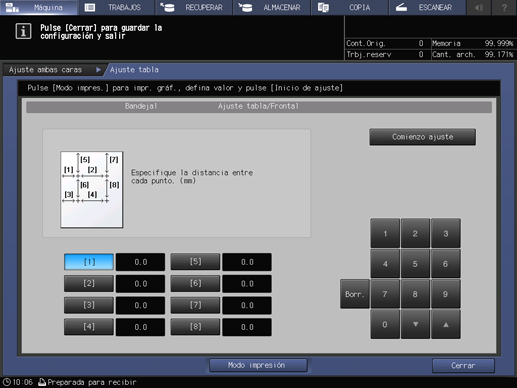517x388 pixels.
Task: Select measurement point [1]
Action: pos(89,262)
